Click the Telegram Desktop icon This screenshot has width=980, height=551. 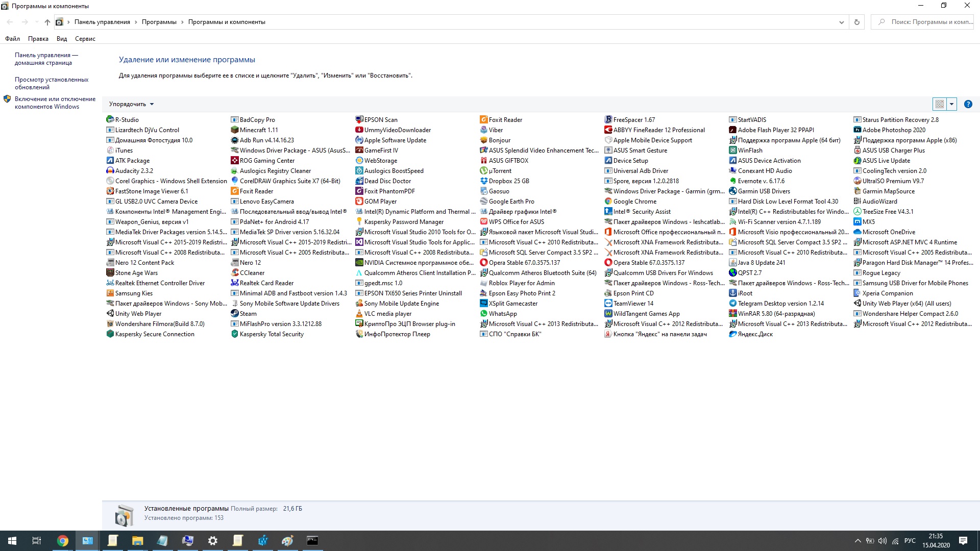click(732, 304)
